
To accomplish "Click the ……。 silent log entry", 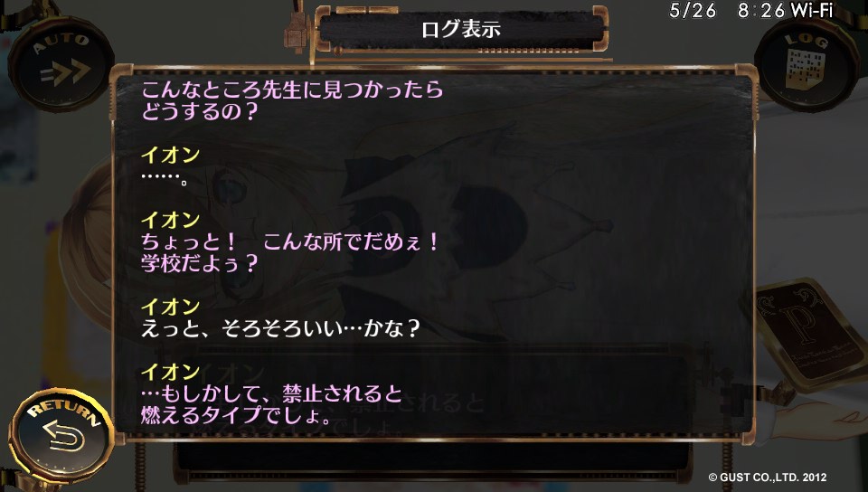I will [165, 178].
